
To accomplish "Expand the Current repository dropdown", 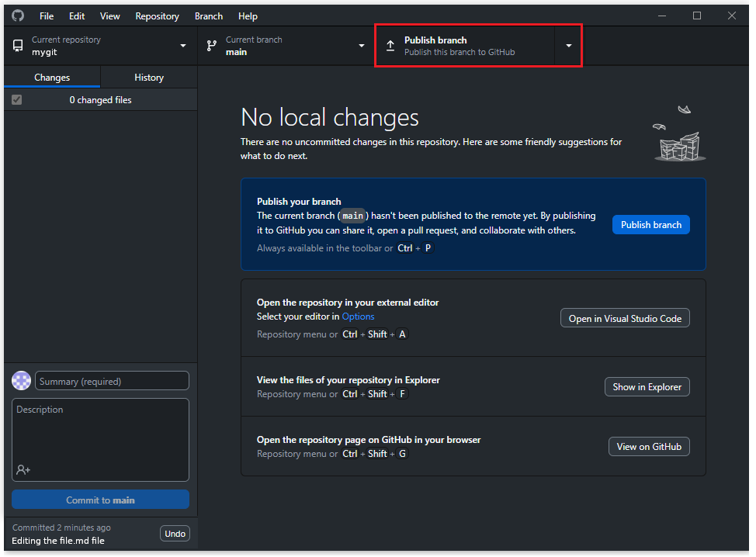I will [183, 46].
